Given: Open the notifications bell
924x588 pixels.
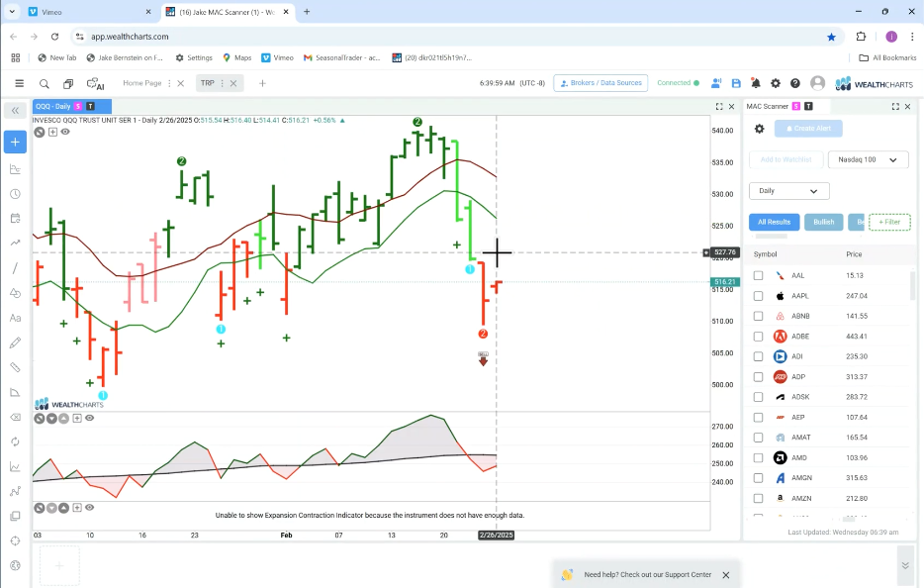Looking at the screenshot, I should 756,84.
